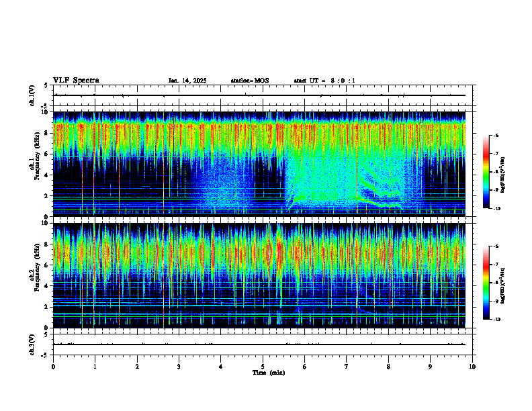Screen dimensions: 532x411
Task: Click the ch.2 spectrogram colorbar
Action: (486, 283)
